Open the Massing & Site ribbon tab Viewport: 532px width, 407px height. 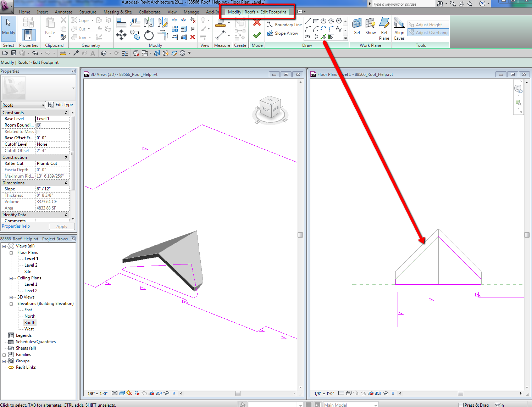tap(117, 12)
